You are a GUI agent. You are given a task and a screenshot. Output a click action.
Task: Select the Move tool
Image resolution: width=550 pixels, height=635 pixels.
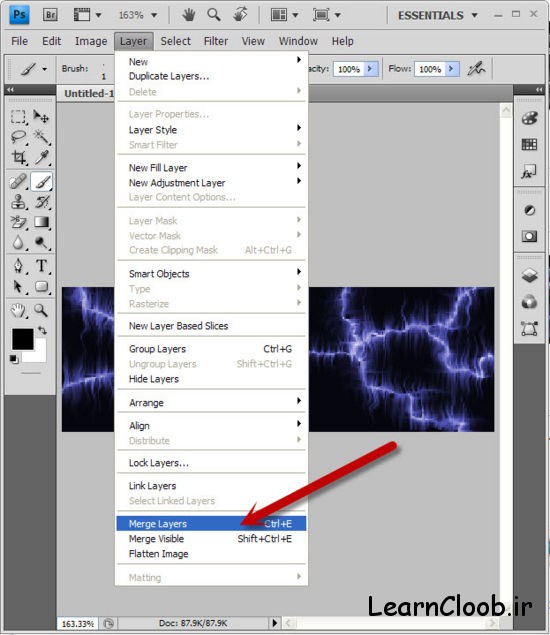click(x=41, y=117)
